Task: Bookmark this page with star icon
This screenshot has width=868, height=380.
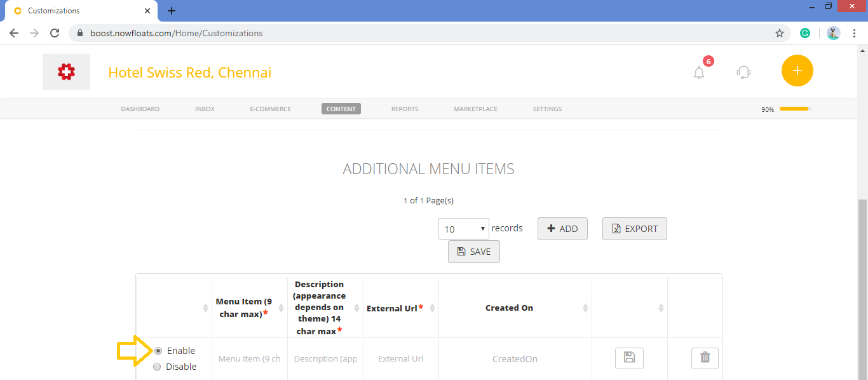Action: tap(780, 33)
